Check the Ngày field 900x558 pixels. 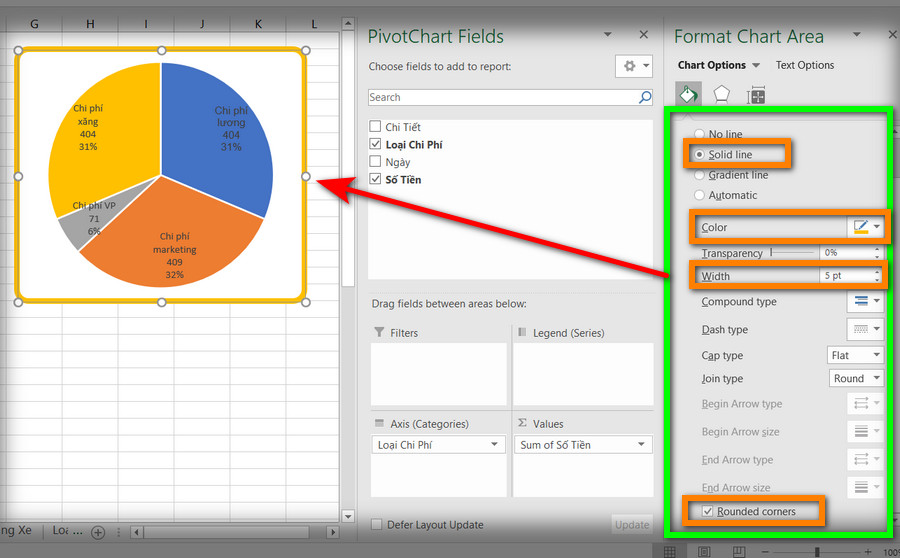pyautogui.click(x=375, y=161)
